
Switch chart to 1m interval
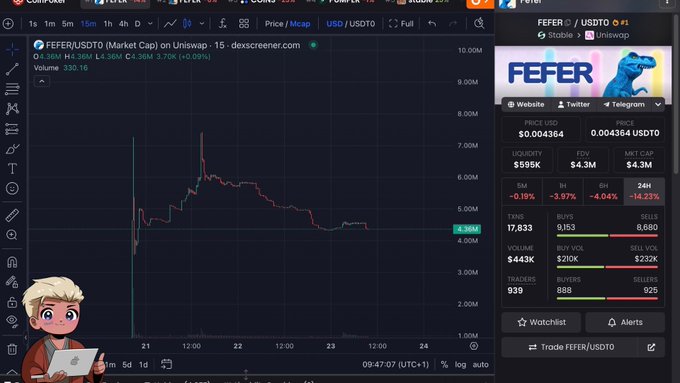[50, 24]
